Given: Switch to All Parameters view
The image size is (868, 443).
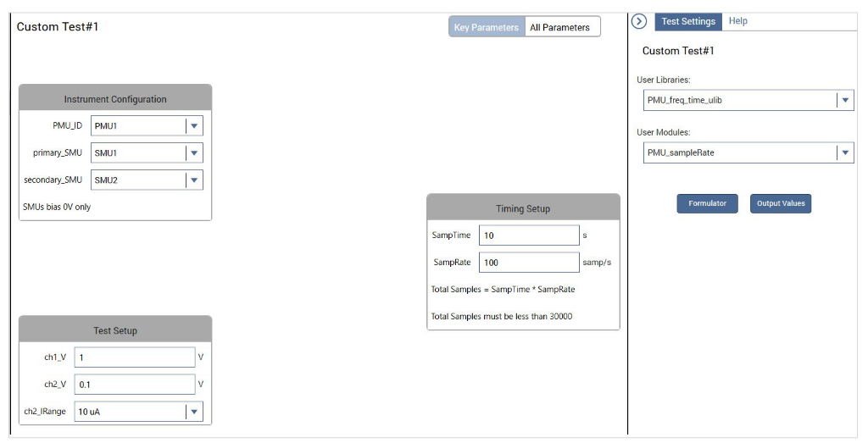Looking at the screenshot, I should (x=559, y=27).
